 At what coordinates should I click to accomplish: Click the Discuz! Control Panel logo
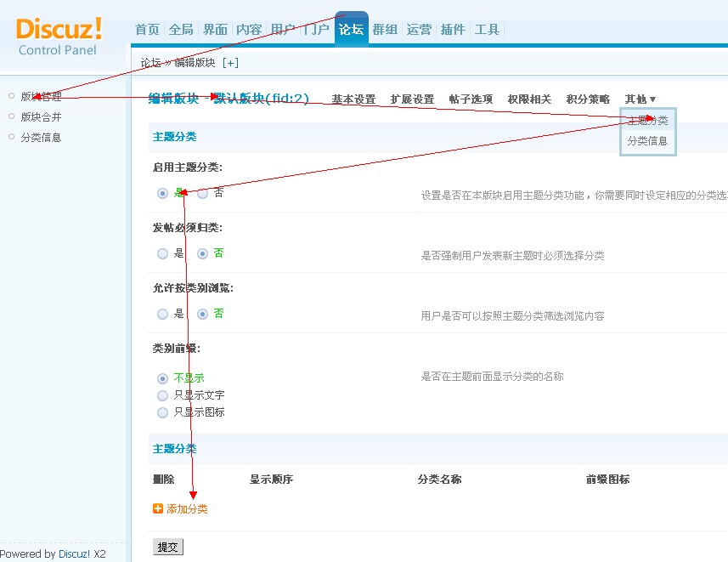click(59, 37)
